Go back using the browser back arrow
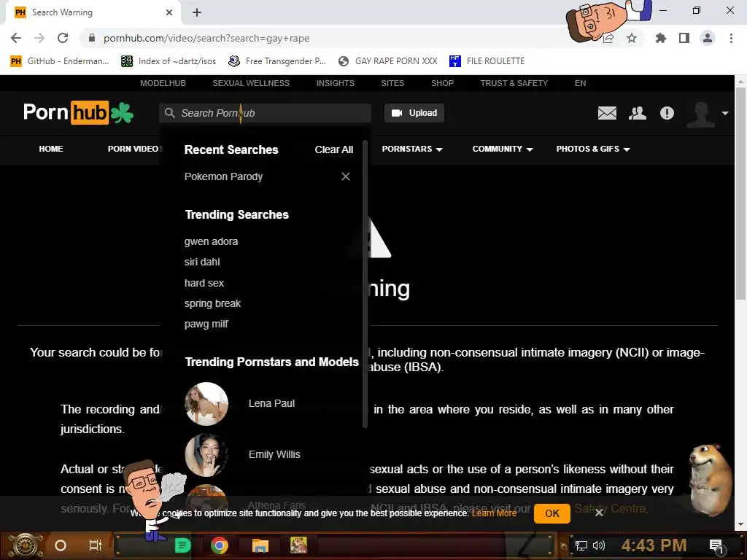 click(16, 38)
